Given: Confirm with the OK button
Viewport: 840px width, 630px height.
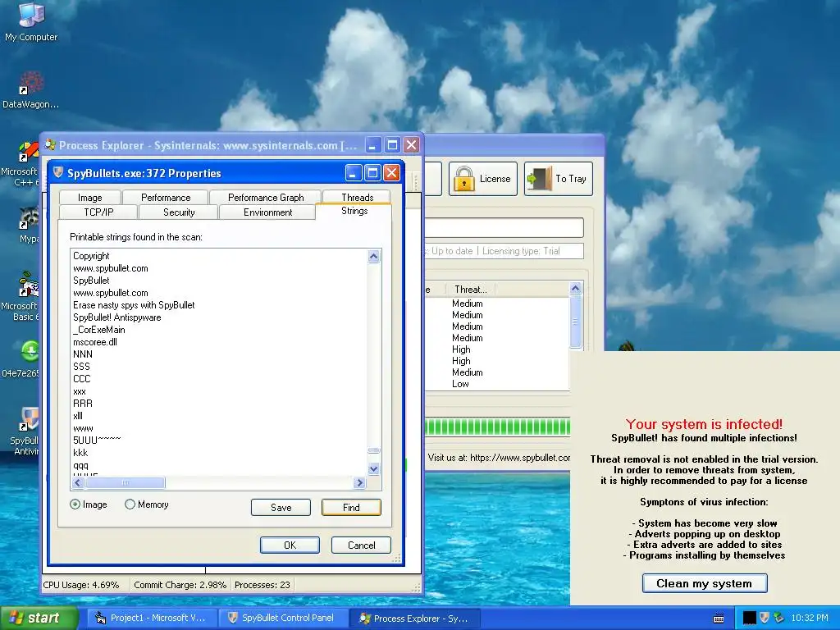Looking at the screenshot, I should point(290,545).
